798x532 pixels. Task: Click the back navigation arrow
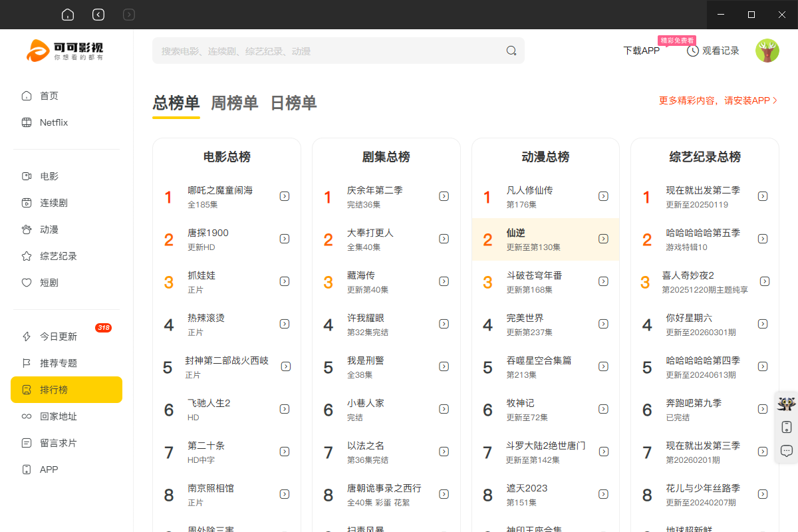98,15
